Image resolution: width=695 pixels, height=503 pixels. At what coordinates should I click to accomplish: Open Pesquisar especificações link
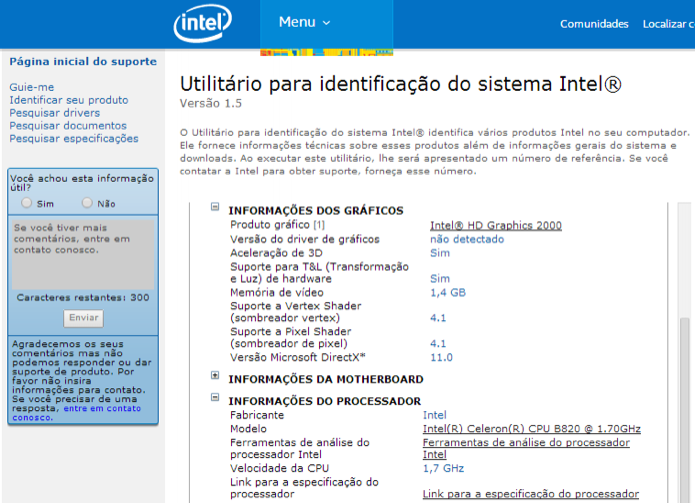[x=74, y=138]
